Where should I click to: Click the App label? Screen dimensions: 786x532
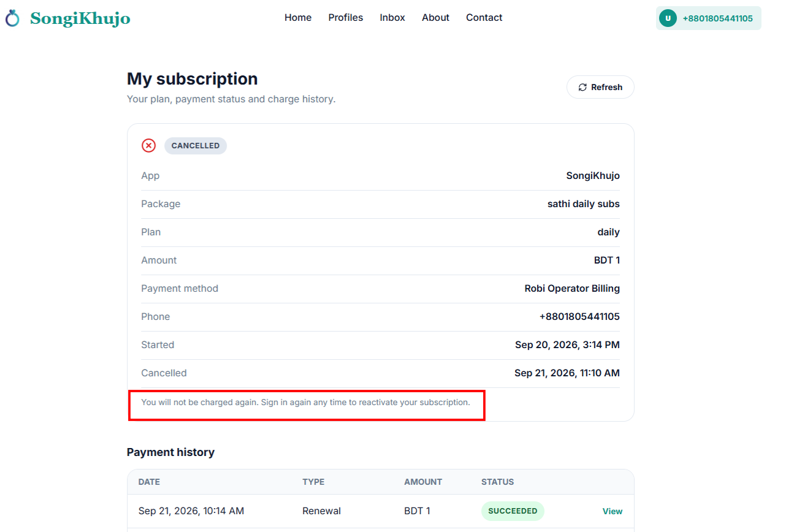point(150,176)
